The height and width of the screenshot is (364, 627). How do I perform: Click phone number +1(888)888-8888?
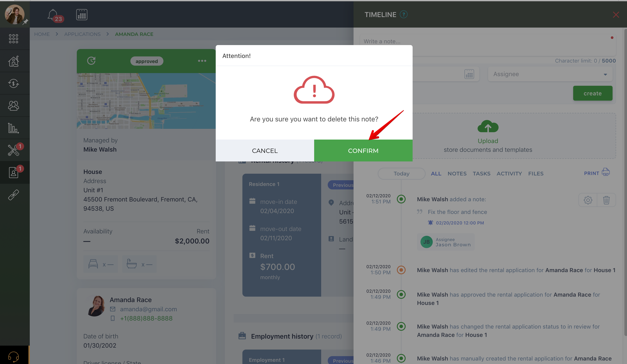coord(146,318)
